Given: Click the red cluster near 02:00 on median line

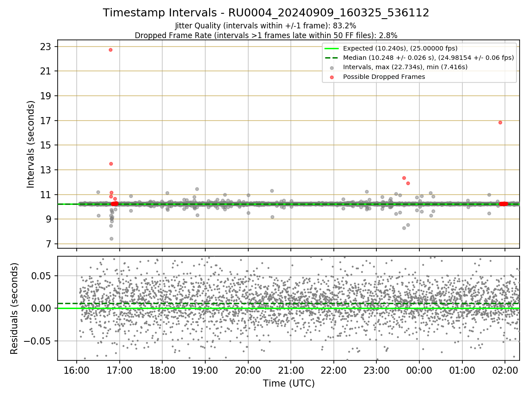Looking at the screenshot, I should click(504, 204).
